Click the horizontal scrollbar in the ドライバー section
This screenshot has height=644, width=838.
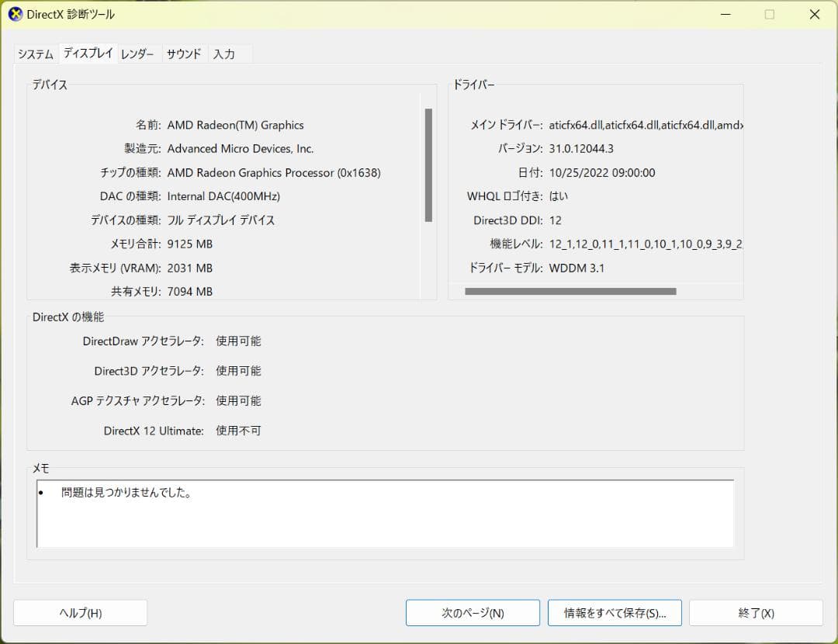tap(570, 291)
